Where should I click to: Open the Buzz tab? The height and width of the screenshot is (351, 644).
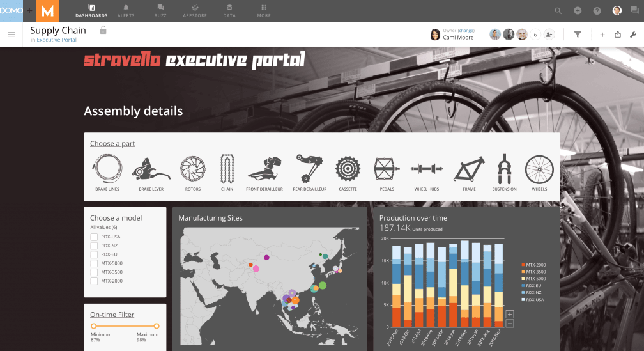coord(160,11)
